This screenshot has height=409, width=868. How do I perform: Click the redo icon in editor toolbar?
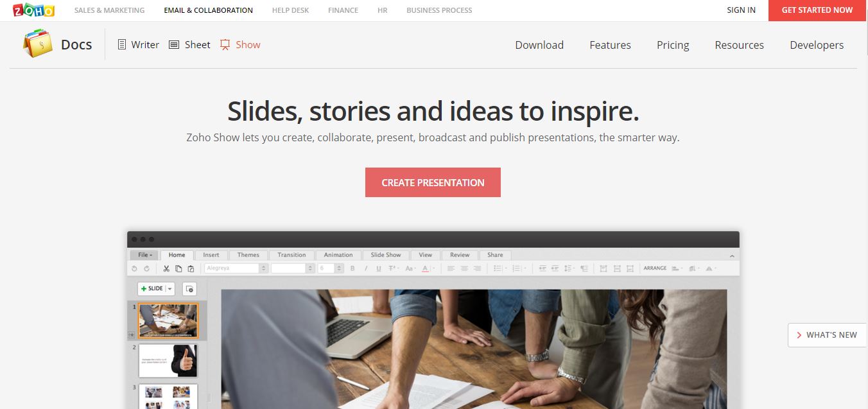[x=146, y=268]
